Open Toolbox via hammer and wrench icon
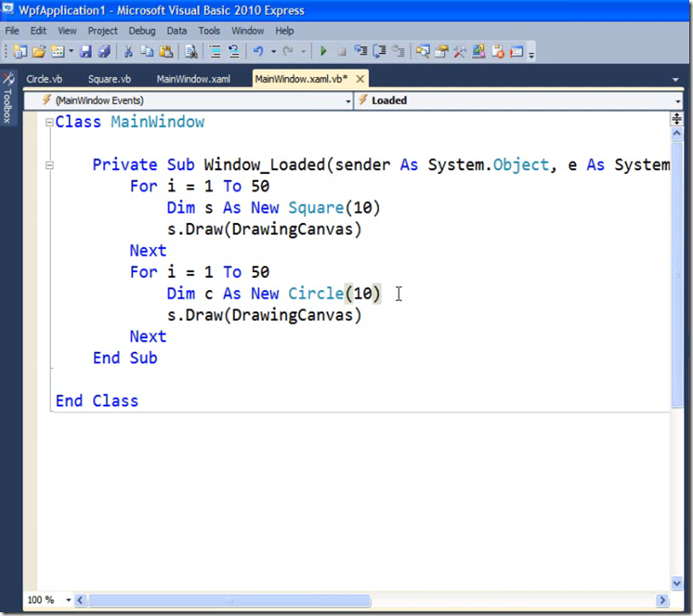Screen dimensions: 693x616 (x=460, y=52)
